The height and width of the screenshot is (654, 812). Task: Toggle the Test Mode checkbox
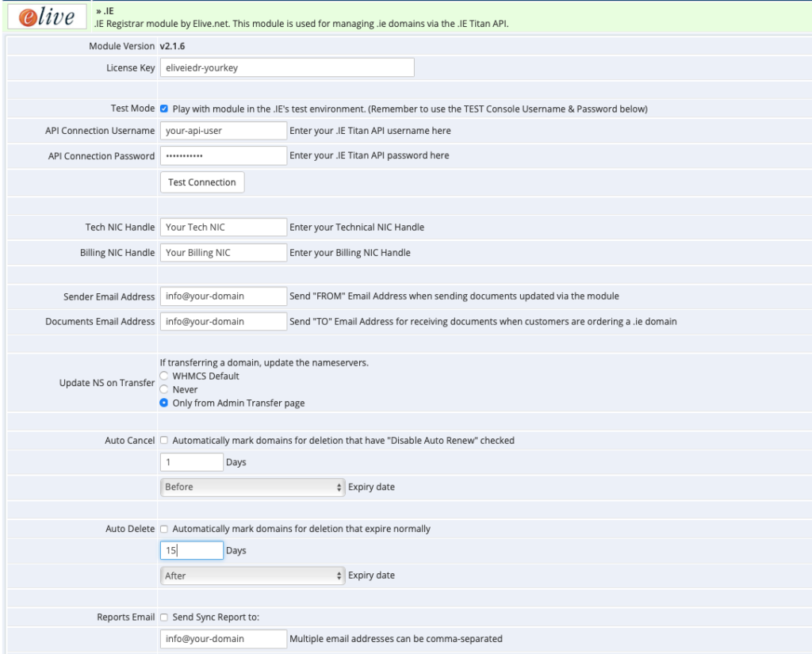pyautogui.click(x=164, y=109)
